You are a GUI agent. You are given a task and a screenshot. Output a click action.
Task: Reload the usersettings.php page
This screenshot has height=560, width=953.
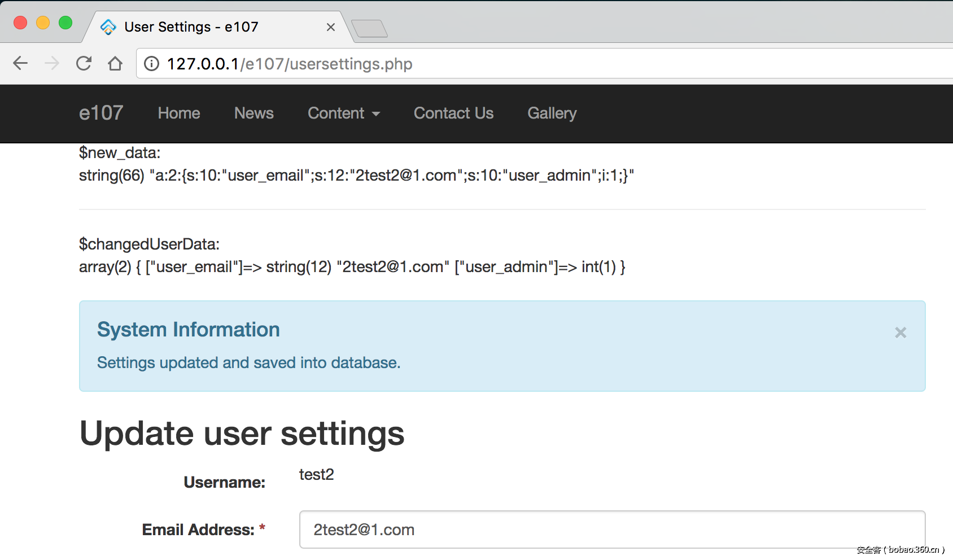click(x=84, y=63)
